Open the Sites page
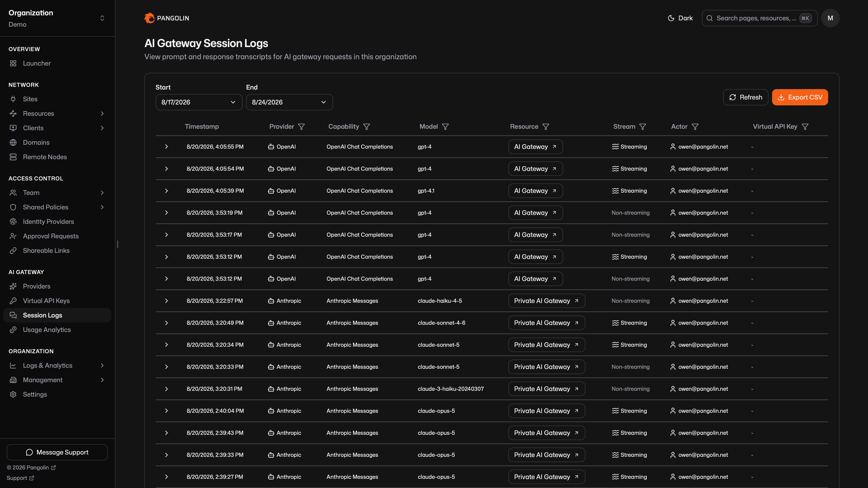Screen dimensions: 868x488 pyautogui.click(x=57, y=99)
